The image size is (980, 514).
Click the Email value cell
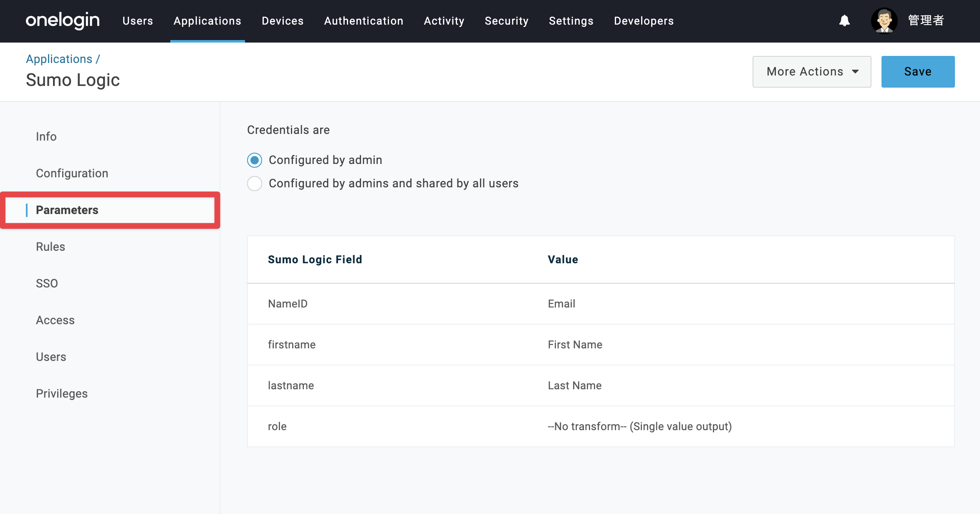(561, 304)
